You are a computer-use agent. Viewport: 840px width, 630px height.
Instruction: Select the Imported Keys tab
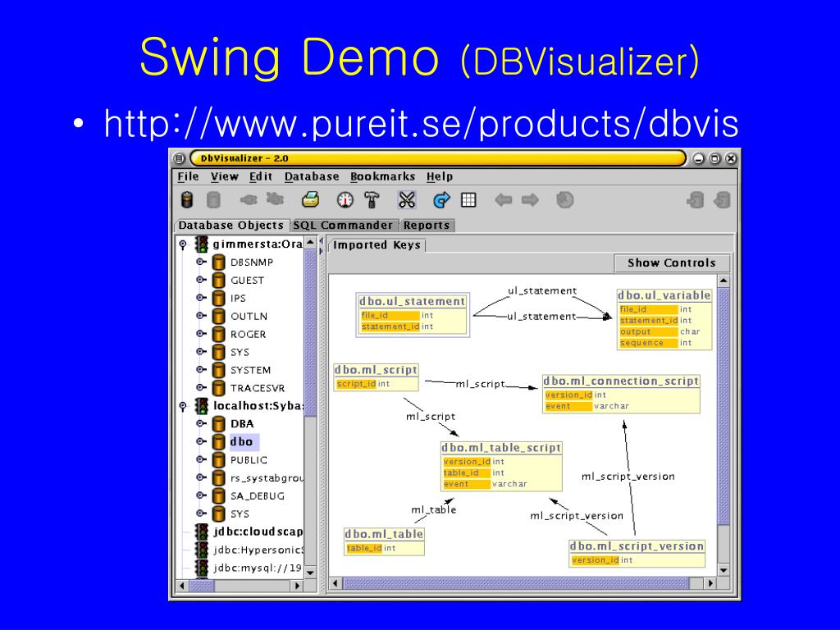377,245
